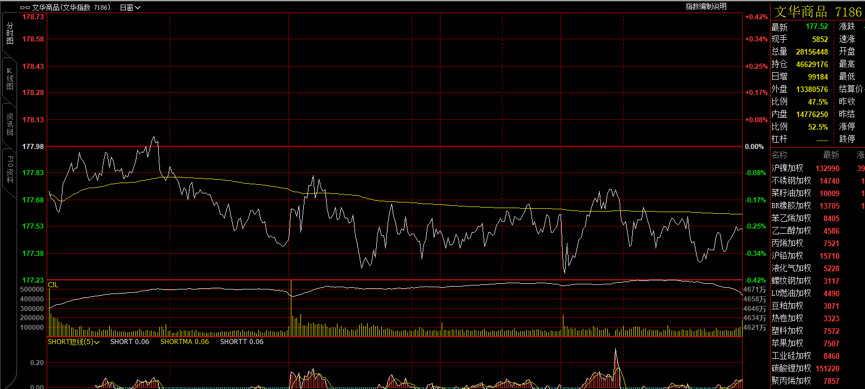Open the F10资料 side tab
Viewport: 865px width, 389px height.
tap(9, 170)
